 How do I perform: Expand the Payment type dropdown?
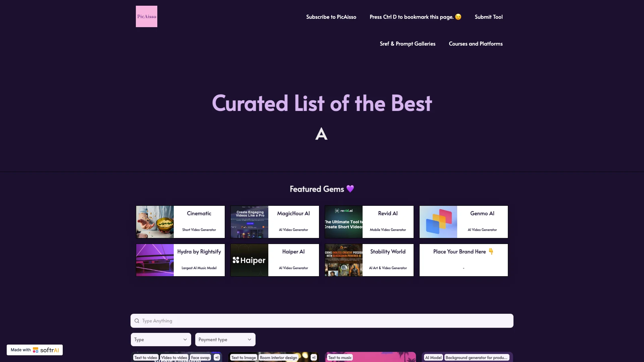225,340
